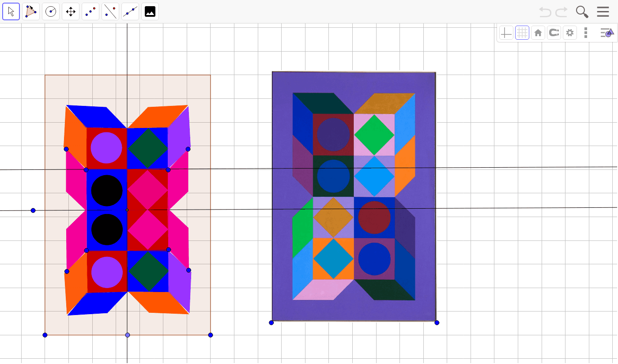
Task: Open the three-dot more options menu
Action: 586,33
